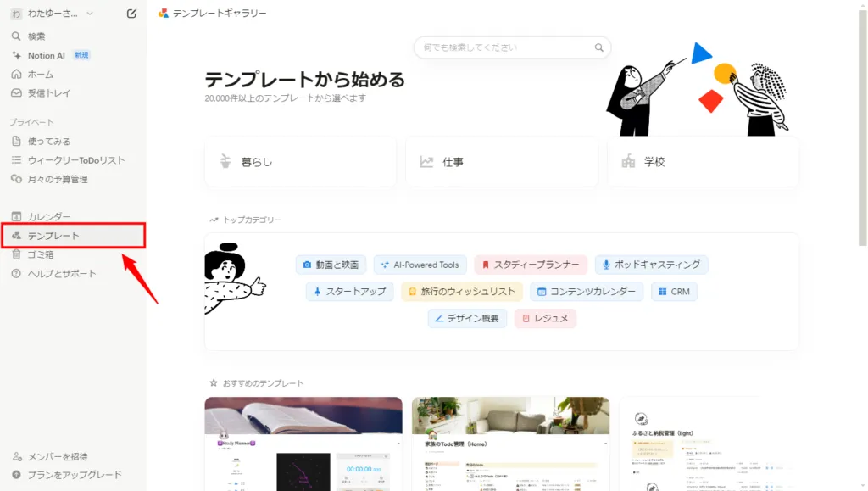Select the ポッドキャスティング tag
This screenshot has height=491, width=868.
tap(652, 265)
